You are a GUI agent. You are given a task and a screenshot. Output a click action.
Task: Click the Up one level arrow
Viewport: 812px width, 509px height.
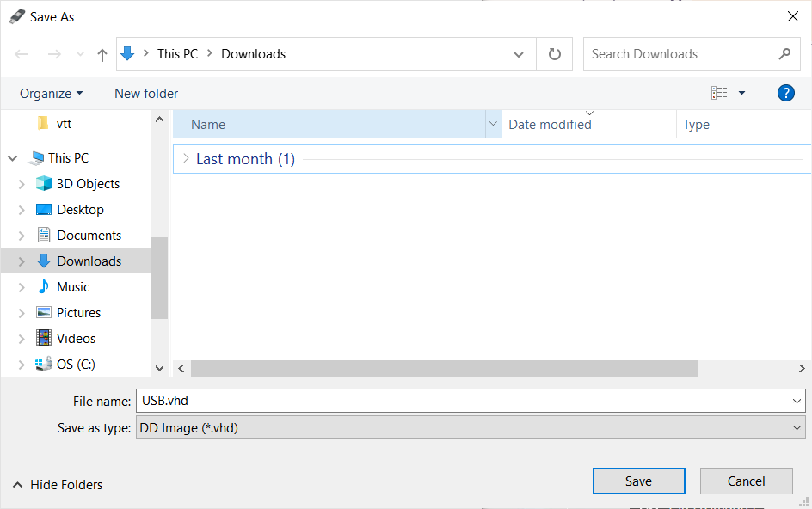point(102,54)
